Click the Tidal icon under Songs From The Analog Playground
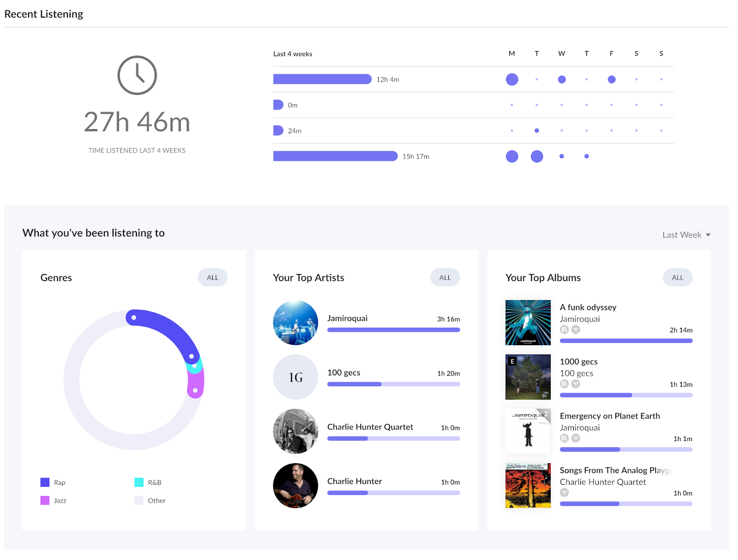The height and width of the screenshot is (560, 738). (x=564, y=493)
